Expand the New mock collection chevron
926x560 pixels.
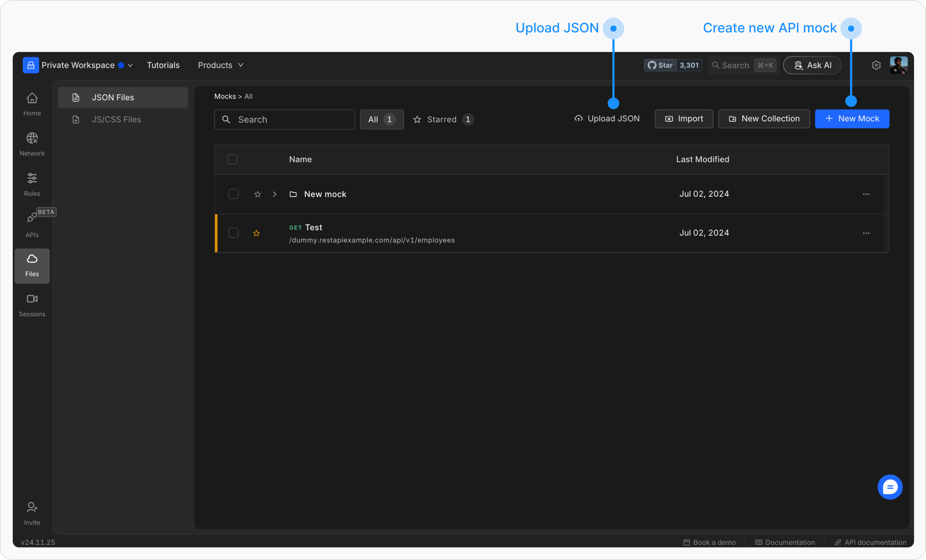pos(274,194)
